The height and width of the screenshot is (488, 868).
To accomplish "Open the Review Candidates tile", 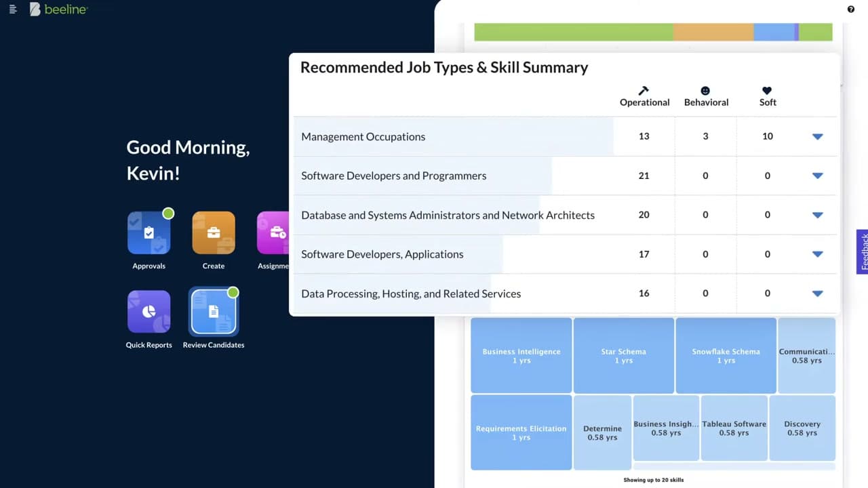I will tap(214, 312).
